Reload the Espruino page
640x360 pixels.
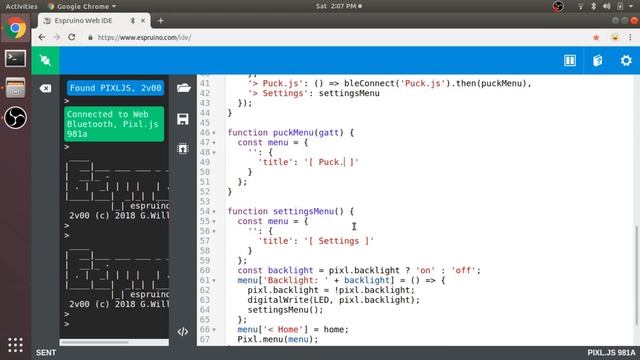click(x=72, y=37)
